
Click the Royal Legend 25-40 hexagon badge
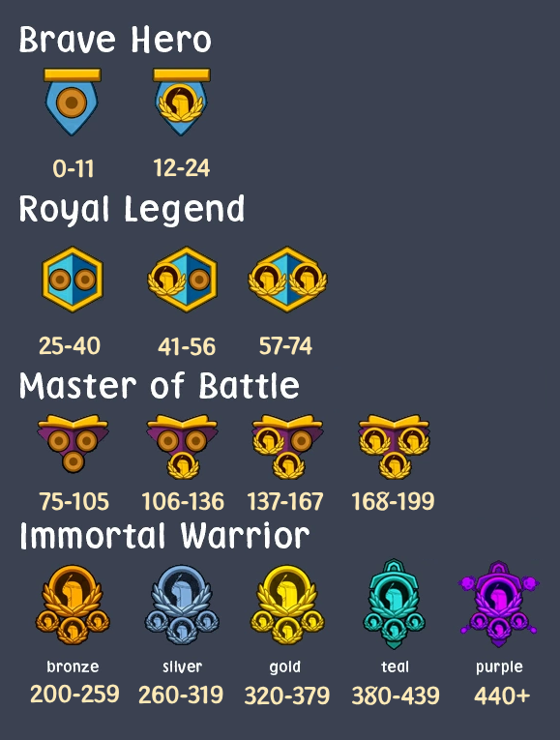point(73,280)
